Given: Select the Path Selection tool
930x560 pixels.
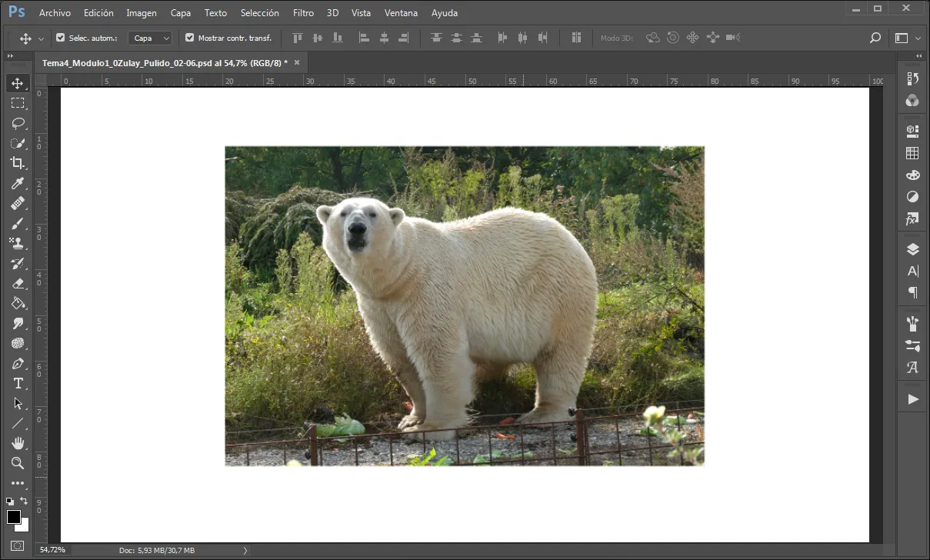Looking at the screenshot, I should [x=18, y=403].
